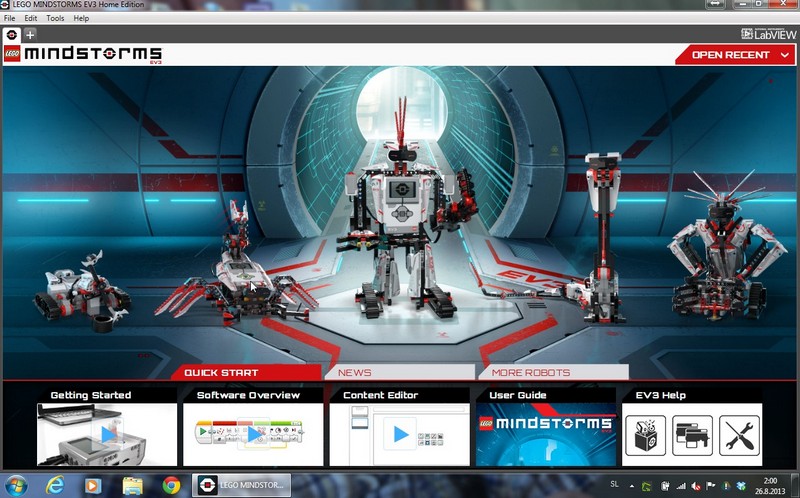Screen dimensions: 800x498
Task: Open the Dropbox tray icon
Action: click(x=741, y=486)
